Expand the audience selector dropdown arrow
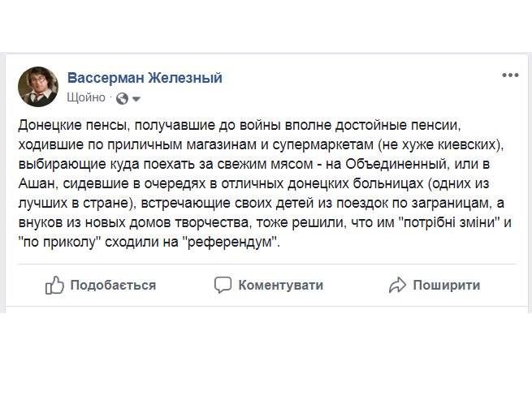Screen dimensions: 532x400 (x=136, y=99)
